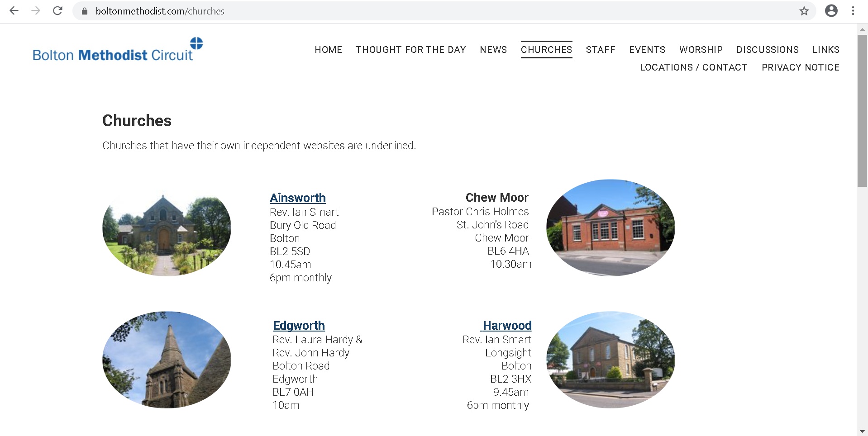Viewport: 868px width, 436px height.
Task: Go to the STAFF page
Action: click(x=601, y=50)
